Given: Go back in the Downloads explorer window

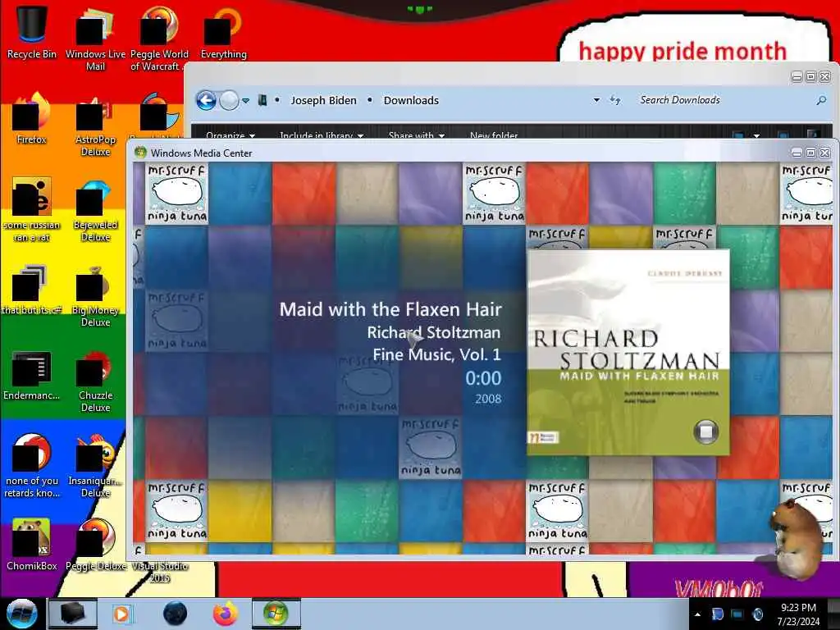Looking at the screenshot, I should (x=206, y=100).
